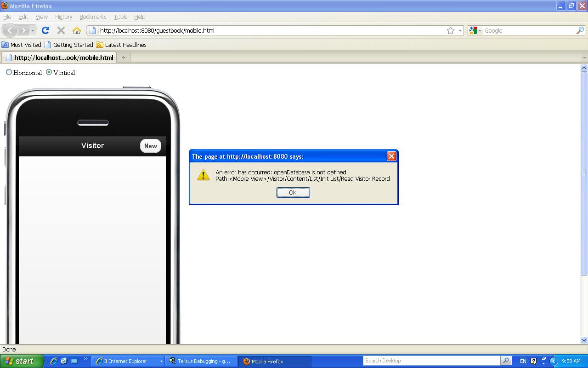Select the Vertical radio button
588x368 pixels.
[x=49, y=72]
